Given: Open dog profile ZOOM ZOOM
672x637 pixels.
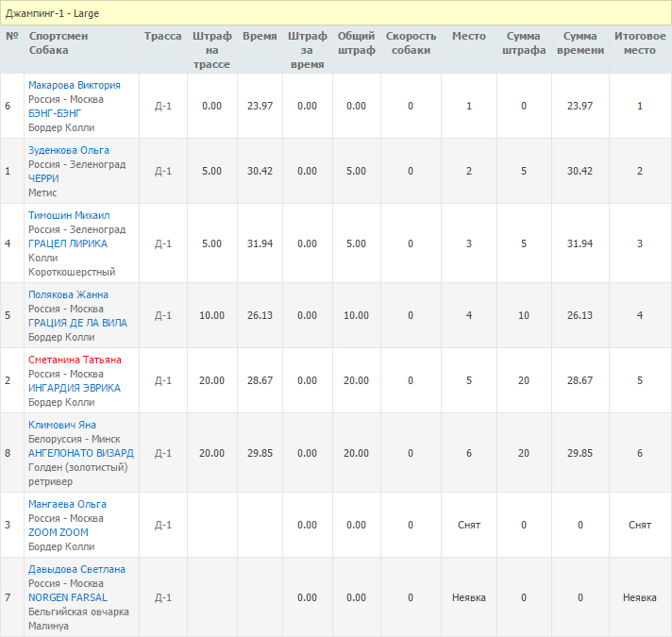Looking at the screenshot, I should [58, 532].
